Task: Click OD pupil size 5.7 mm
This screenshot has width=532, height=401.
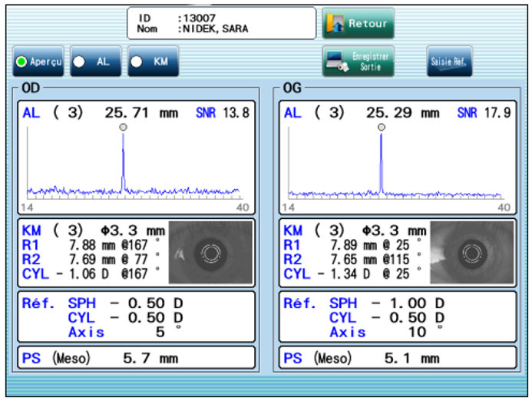Action: [x=150, y=358]
